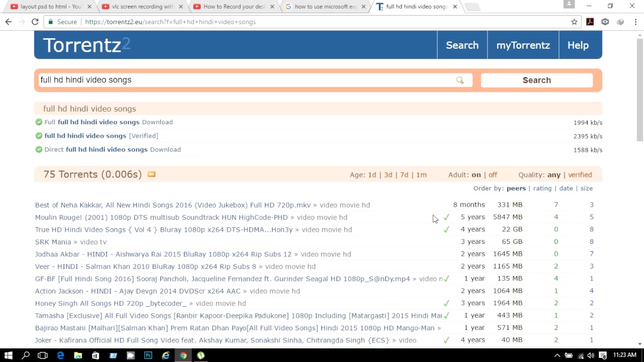Filter torrents by age 1d

tap(372, 175)
